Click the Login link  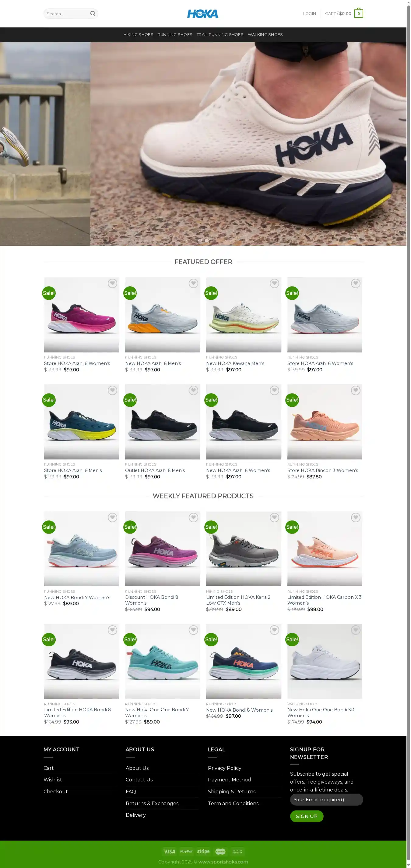pos(309,13)
